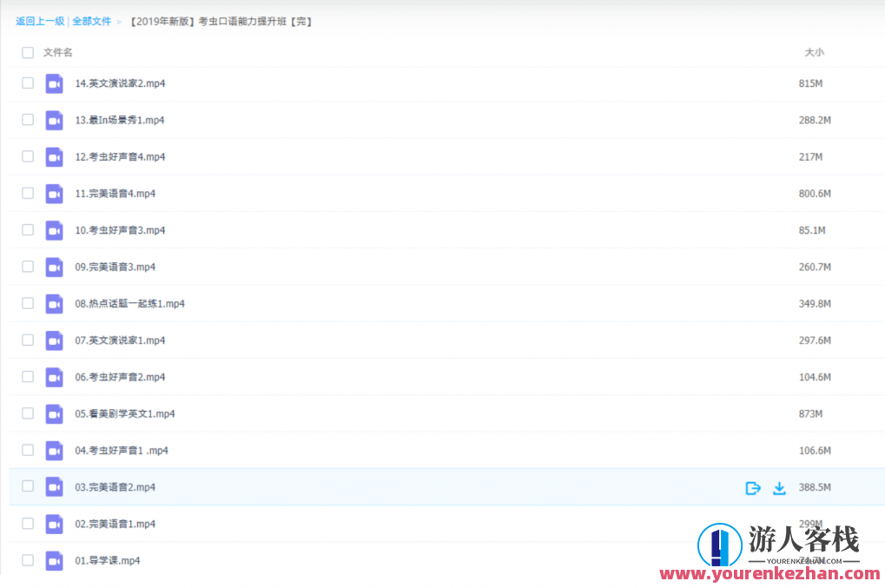Click the download icon for 03.完美语音2.mp4
This screenshot has width=885, height=588.
pyautogui.click(x=779, y=488)
